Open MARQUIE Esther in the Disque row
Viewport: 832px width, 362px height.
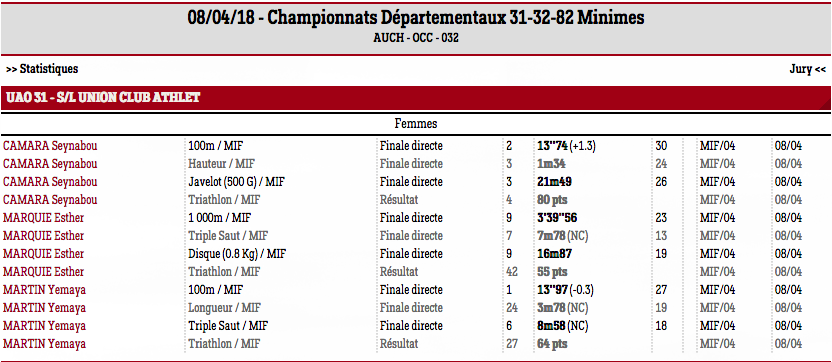click(x=44, y=254)
